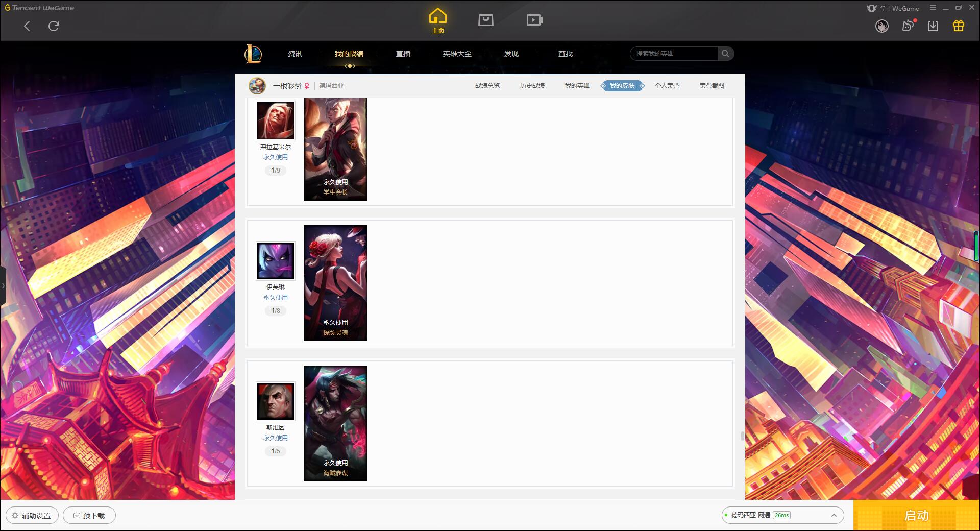Open the 查找 tab
Image resolution: width=980 pixels, height=531 pixels.
[x=566, y=54]
